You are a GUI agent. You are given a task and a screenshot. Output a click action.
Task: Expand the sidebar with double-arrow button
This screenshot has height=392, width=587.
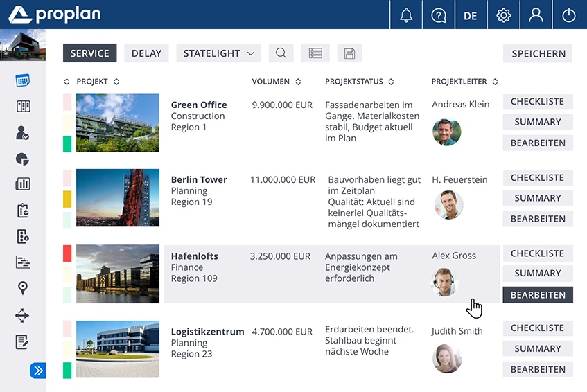37,371
